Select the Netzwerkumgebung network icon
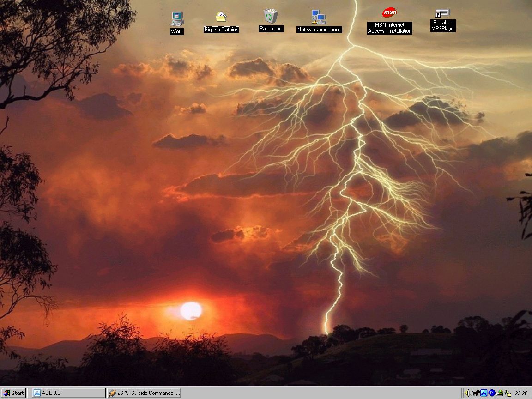532x399 pixels. (x=319, y=17)
